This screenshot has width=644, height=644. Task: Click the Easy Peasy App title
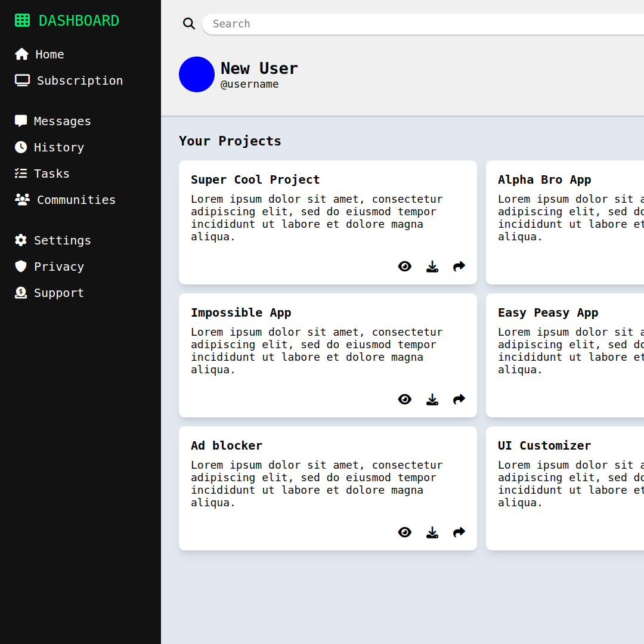(548, 312)
